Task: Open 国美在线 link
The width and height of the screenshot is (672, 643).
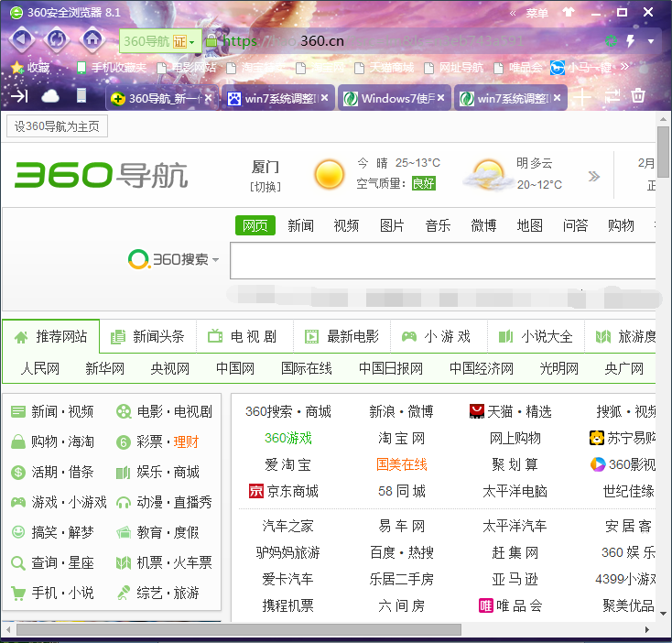Action: click(x=402, y=464)
